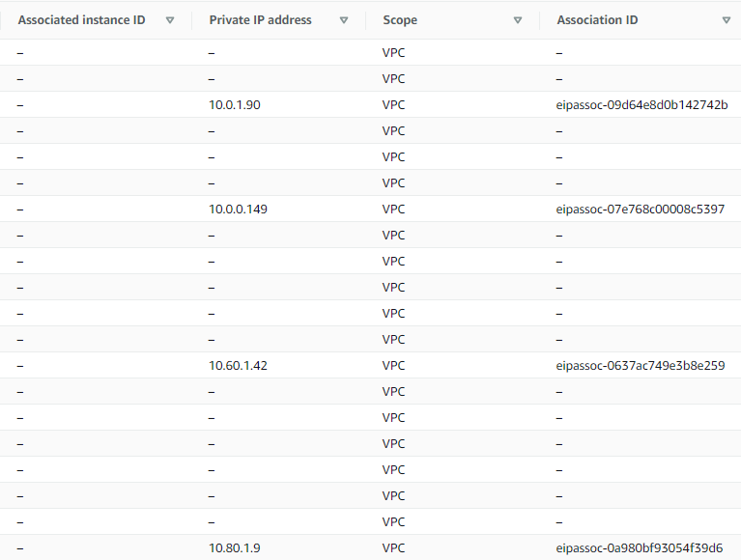Click the Private IP address column header
This screenshot has height=560, width=741.
pyautogui.click(x=261, y=20)
